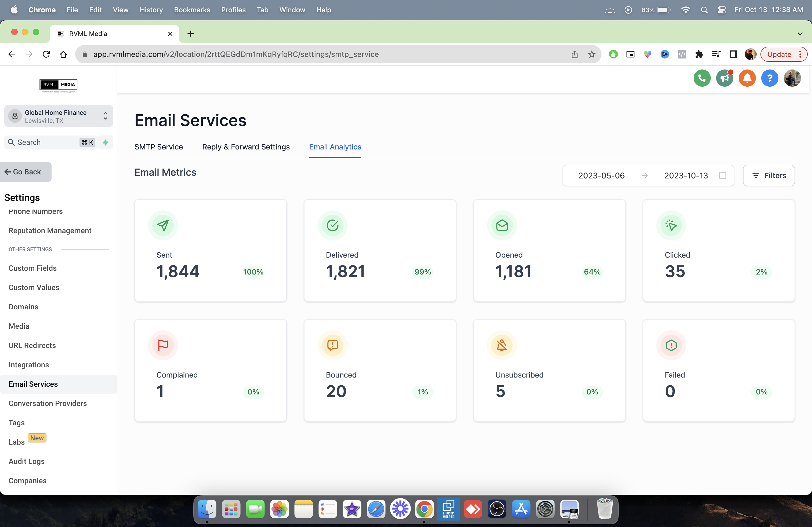
Task: Open Chrome three-dot menu beside Update
Action: tap(800, 54)
